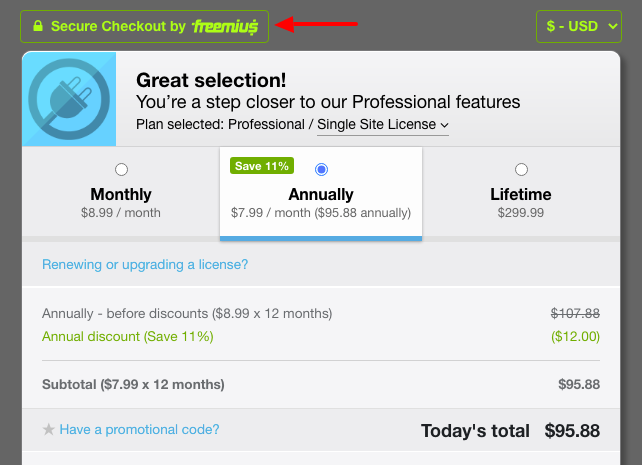Viewport: 642px width, 465px height.
Task: Click 'Have a promotional code?' link
Action: [139, 430]
